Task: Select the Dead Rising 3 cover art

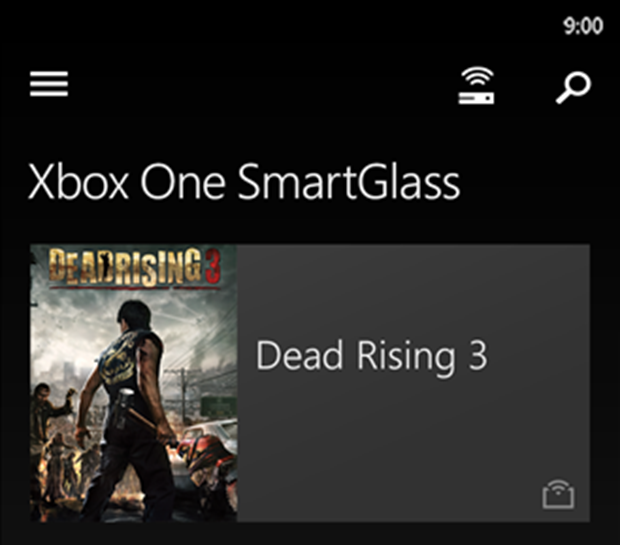Action: pyautogui.click(x=134, y=383)
